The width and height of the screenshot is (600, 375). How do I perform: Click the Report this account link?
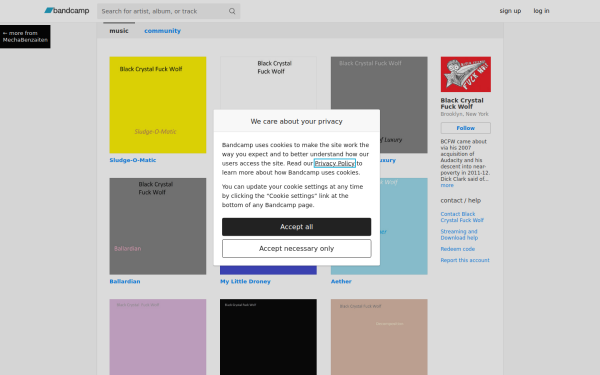coord(465,260)
